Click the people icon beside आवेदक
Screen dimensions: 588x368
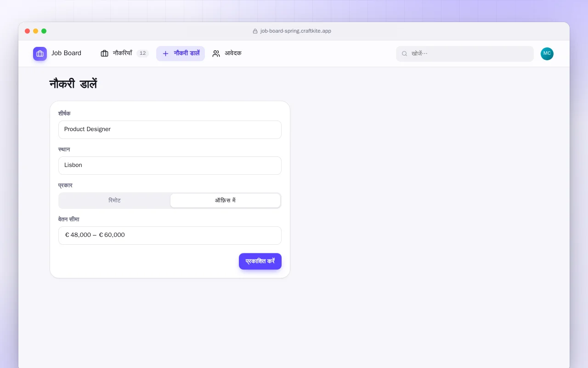216,53
